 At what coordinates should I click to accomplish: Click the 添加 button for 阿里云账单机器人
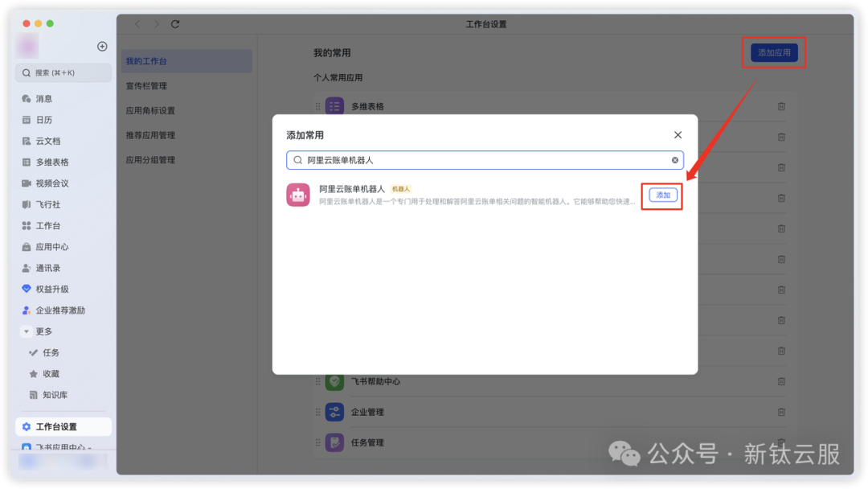[x=662, y=195]
